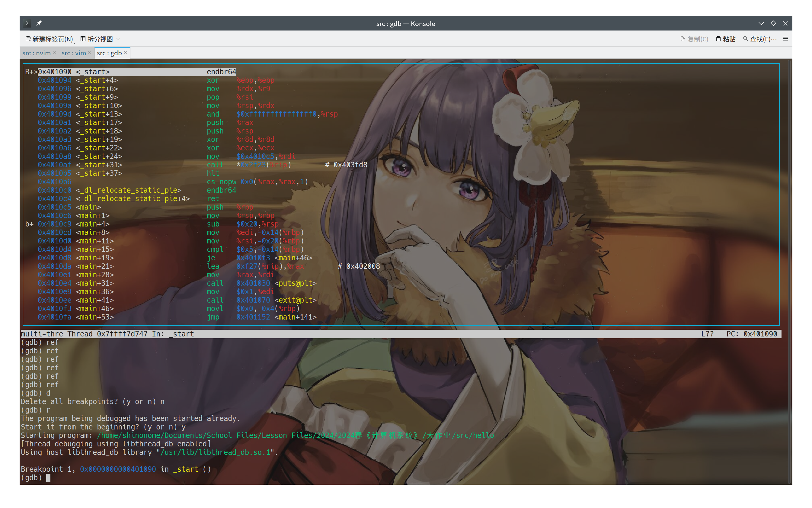
Task: Close the src : vim tab
Action: click(90, 53)
